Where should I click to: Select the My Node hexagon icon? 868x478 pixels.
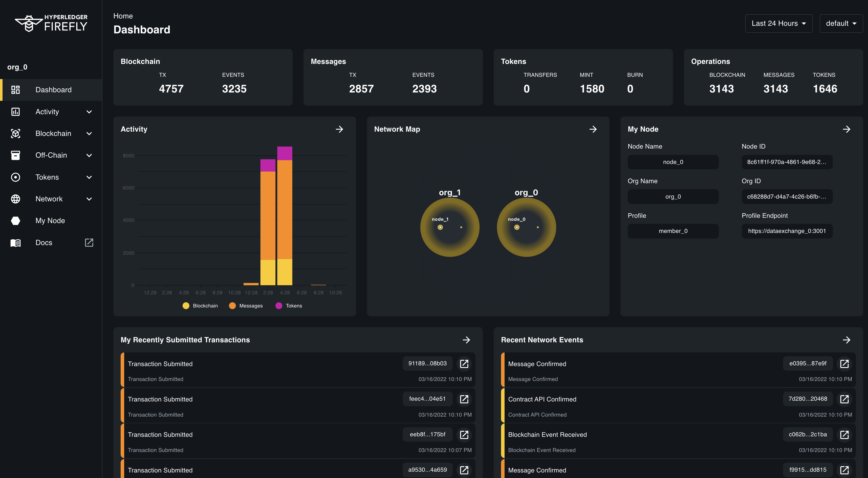pyautogui.click(x=15, y=221)
